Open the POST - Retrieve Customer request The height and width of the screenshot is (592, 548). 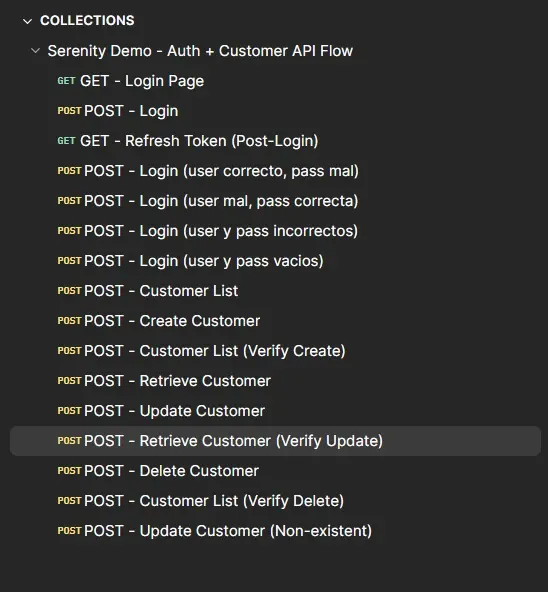click(178, 381)
